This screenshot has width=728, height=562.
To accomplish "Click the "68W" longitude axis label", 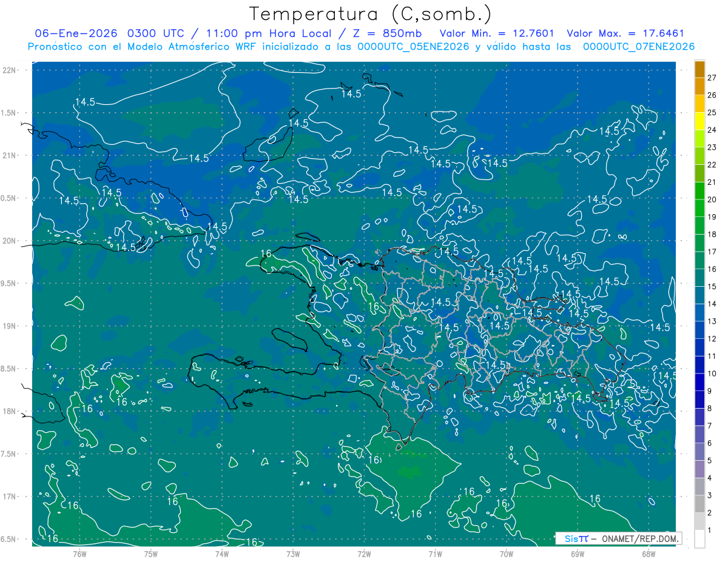I will pyautogui.click(x=649, y=554).
